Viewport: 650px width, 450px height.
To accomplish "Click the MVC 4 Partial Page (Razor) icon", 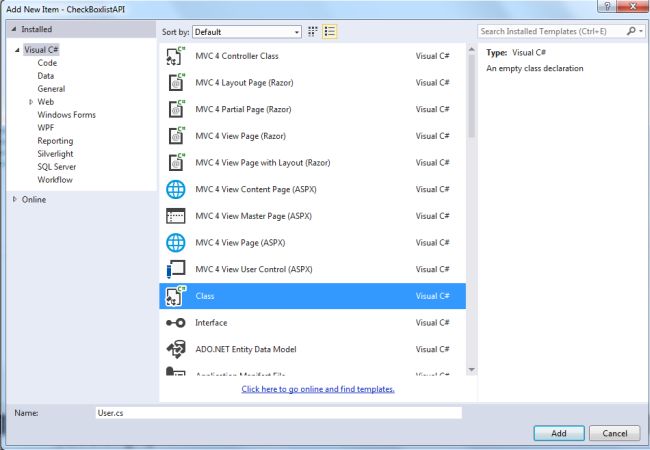I will (x=176, y=109).
